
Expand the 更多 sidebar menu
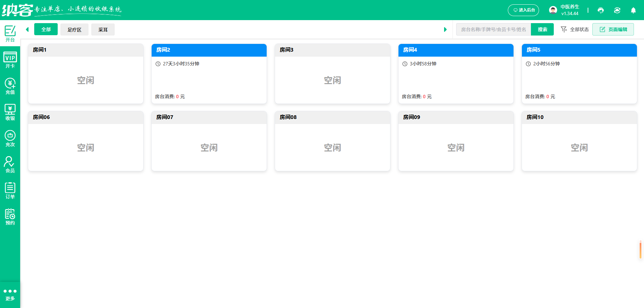[10, 294]
